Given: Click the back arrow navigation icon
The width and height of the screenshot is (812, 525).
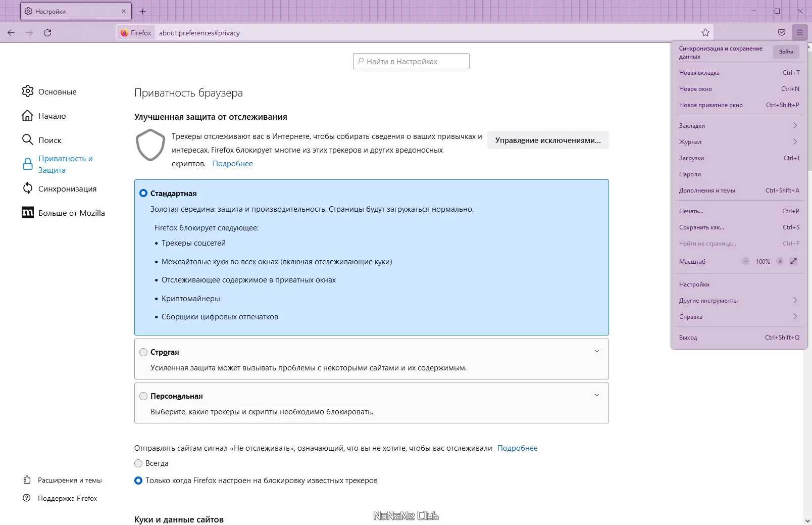Looking at the screenshot, I should click(11, 33).
